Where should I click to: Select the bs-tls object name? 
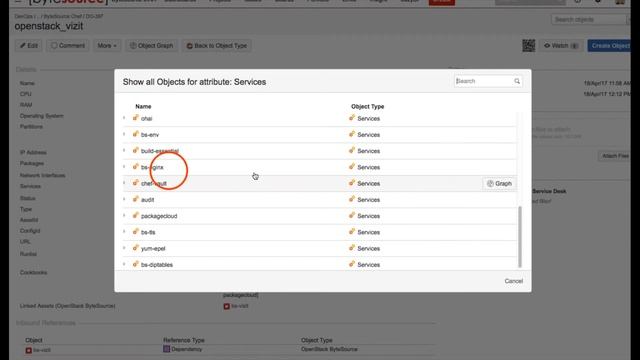(x=148, y=232)
